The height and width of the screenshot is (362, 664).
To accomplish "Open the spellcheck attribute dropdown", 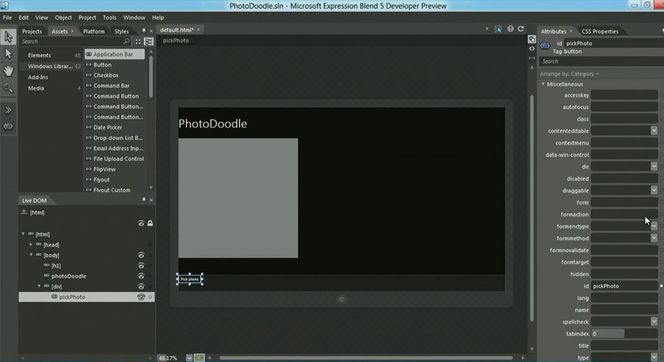I will tap(654, 321).
